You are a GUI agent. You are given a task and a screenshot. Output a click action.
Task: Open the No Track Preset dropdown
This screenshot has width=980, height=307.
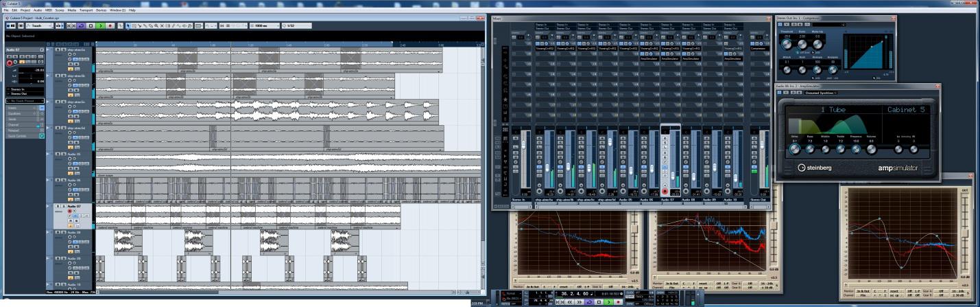[x=25, y=101]
